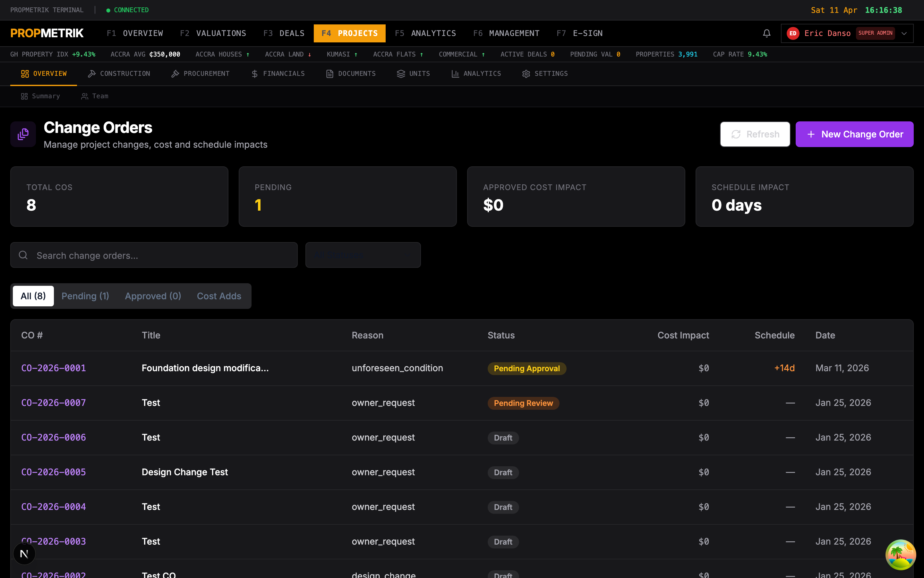Click the Total COs summary card
This screenshot has height=578, width=924.
[x=119, y=197]
